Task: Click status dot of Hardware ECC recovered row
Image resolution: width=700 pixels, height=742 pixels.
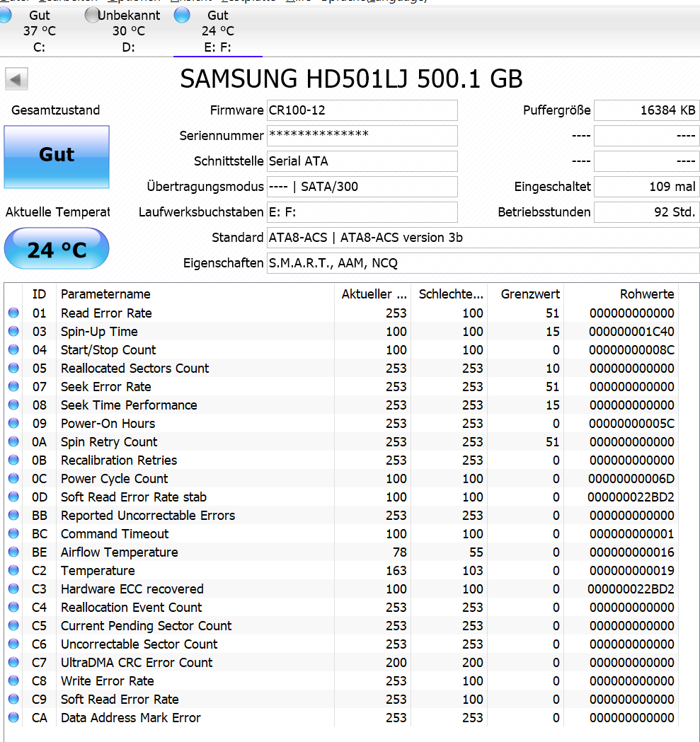Action: click(x=13, y=589)
